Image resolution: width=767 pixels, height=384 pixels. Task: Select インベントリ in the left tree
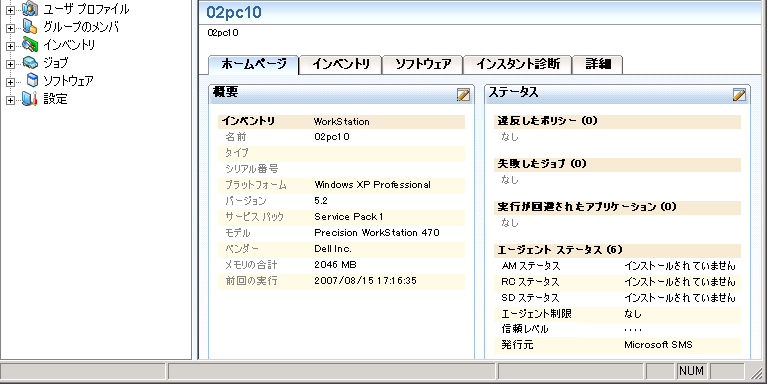69,45
